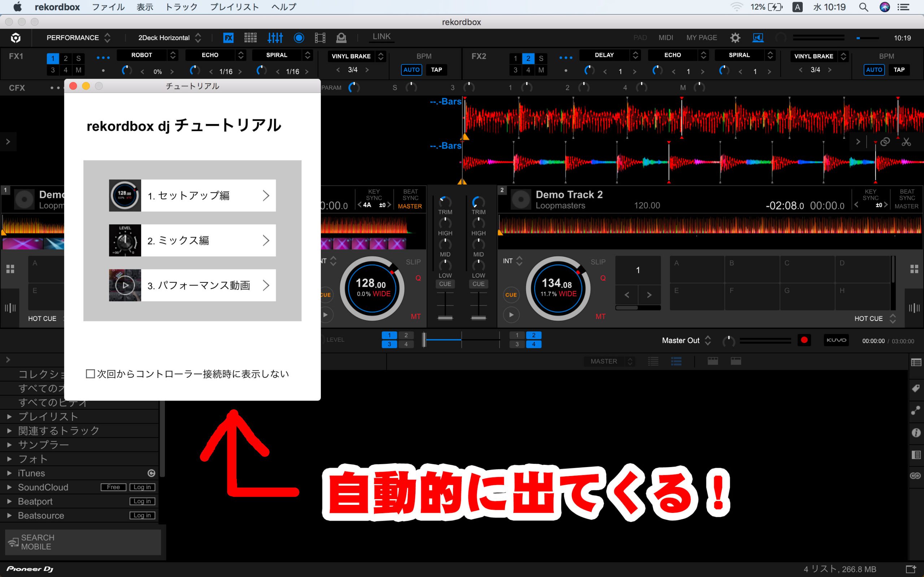Screen dimensions: 924x577
Task: Click the SEARCH MOBILE button
Action: (83, 542)
